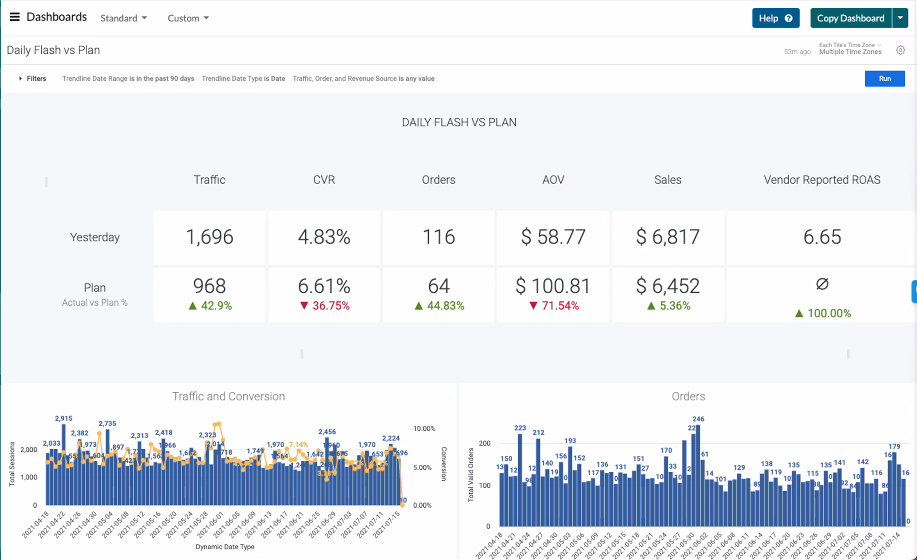Click the Dashboards title in header
Viewport: 917px width, 560px height.
pos(56,18)
